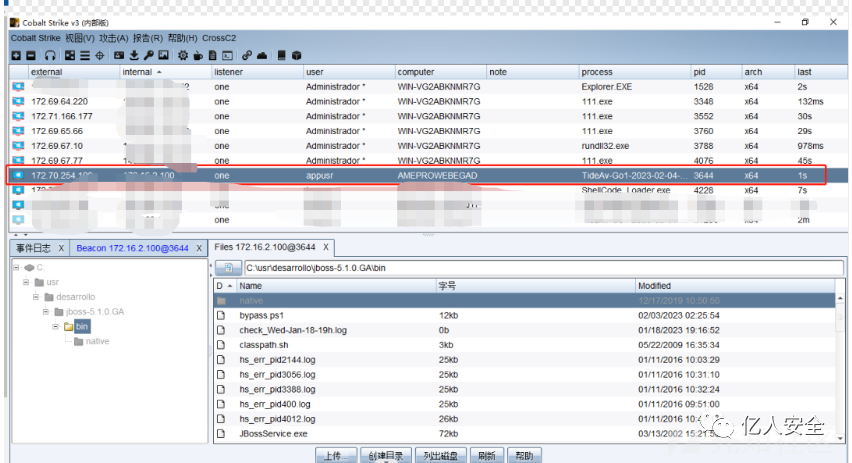Click the cloud Manage Web Server icon
852x463 pixels.
pyautogui.click(x=262, y=55)
